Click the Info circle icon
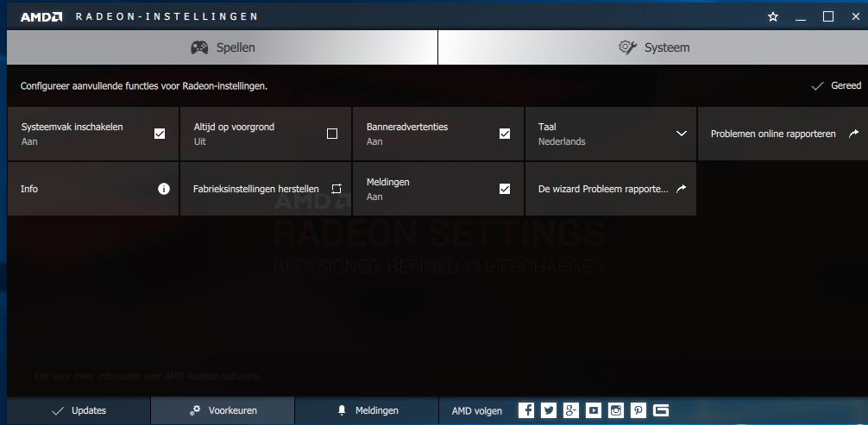Viewport: 868px width, 425px height. click(163, 189)
